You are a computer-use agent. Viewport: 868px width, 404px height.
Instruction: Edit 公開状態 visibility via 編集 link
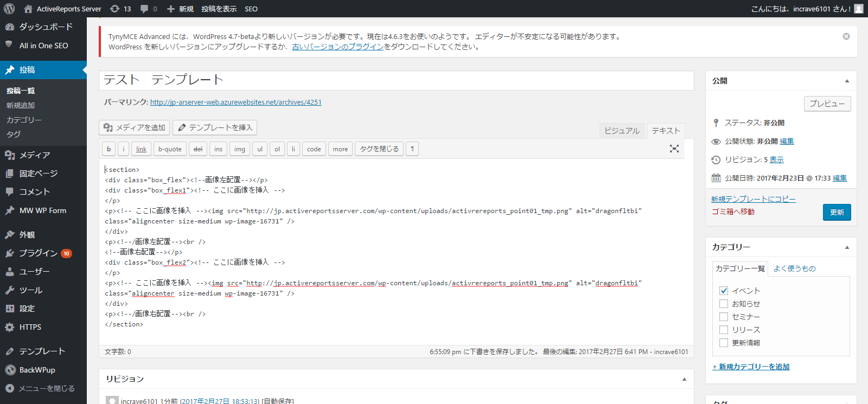coord(787,141)
